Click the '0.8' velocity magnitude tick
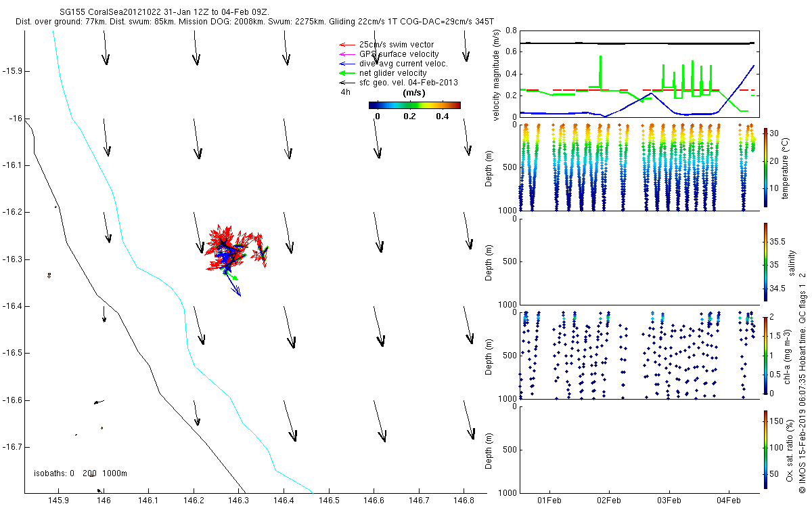 [510, 31]
